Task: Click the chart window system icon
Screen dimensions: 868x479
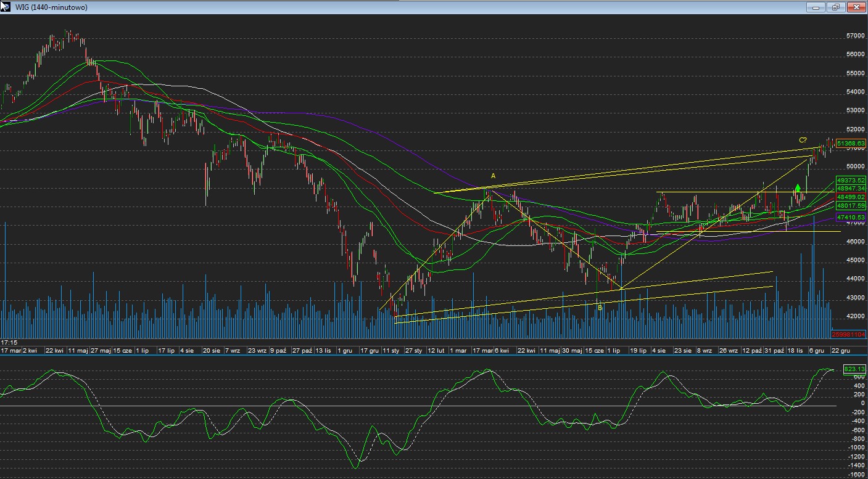Action: 5,6
